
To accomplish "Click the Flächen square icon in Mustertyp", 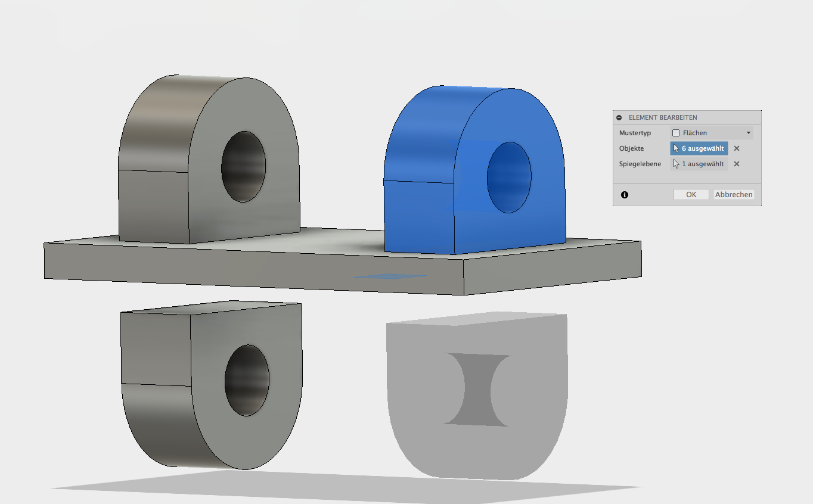I will click(676, 133).
